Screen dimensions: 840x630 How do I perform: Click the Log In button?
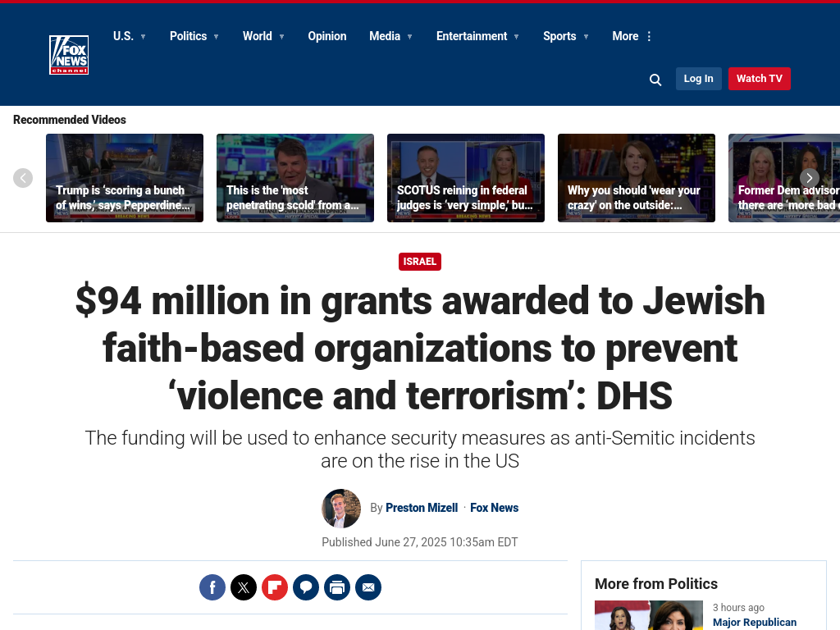[x=699, y=79]
